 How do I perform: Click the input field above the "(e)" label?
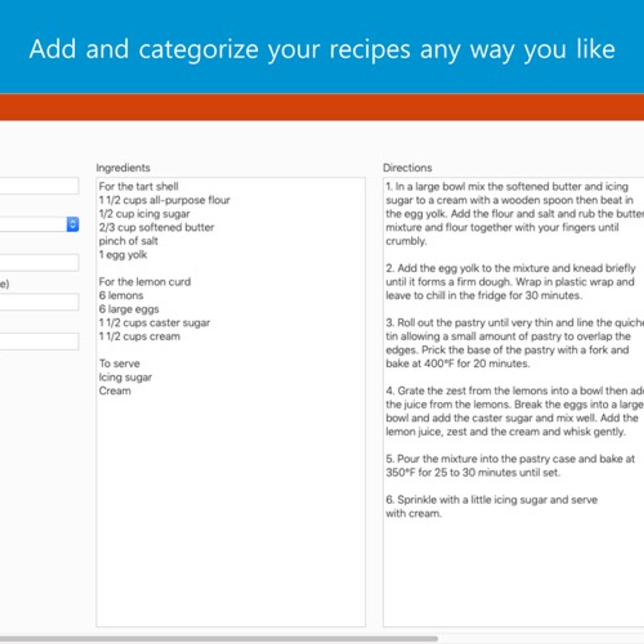38,262
